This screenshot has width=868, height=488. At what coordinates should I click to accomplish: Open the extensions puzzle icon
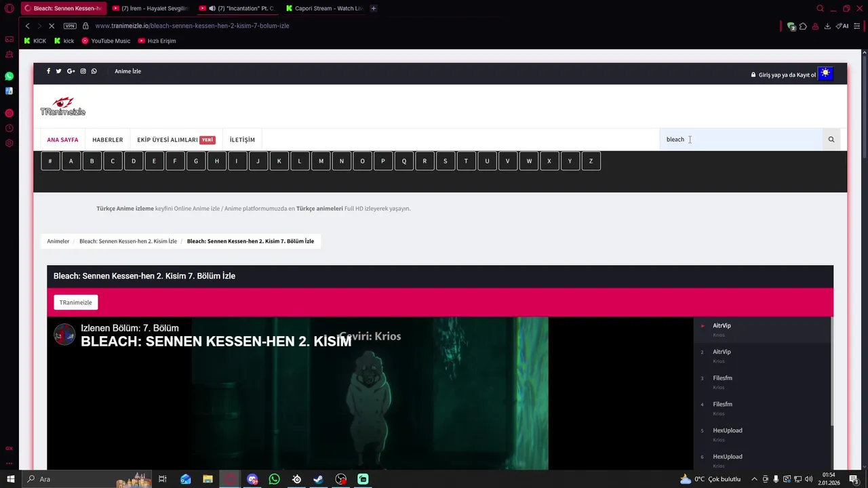(x=803, y=26)
